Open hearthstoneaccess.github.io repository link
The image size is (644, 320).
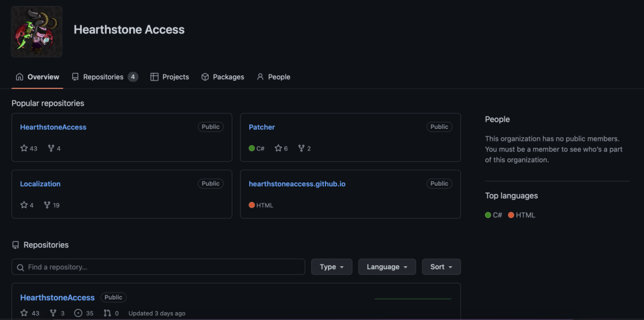coord(297,184)
